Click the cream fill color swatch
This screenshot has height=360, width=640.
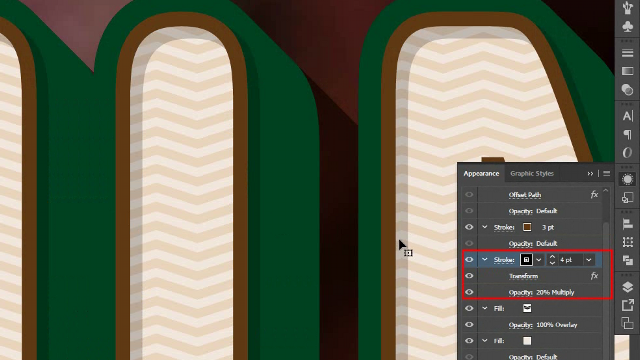coord(527,341)
